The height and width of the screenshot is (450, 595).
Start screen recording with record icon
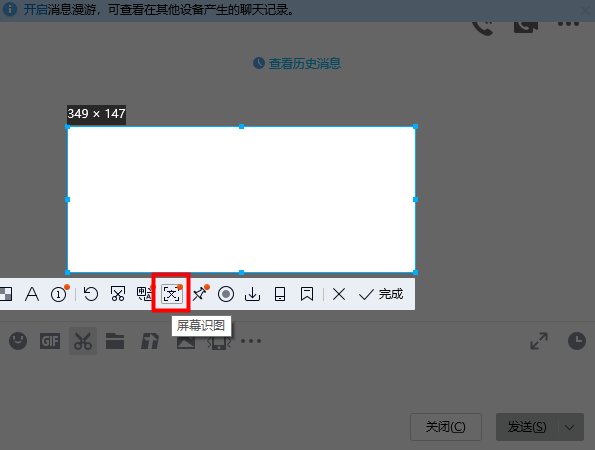pyautogui.click(x=226, y=294)
